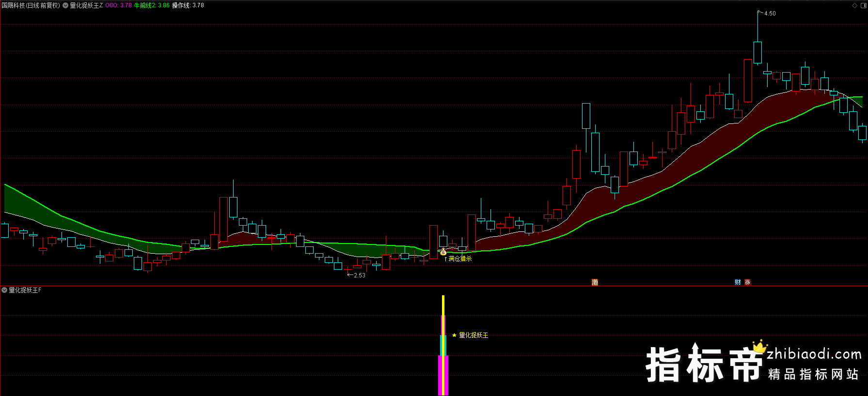
Task: Click the yellow star beside 量化捉妖王 signal
Action: click(x=454, y=335)
